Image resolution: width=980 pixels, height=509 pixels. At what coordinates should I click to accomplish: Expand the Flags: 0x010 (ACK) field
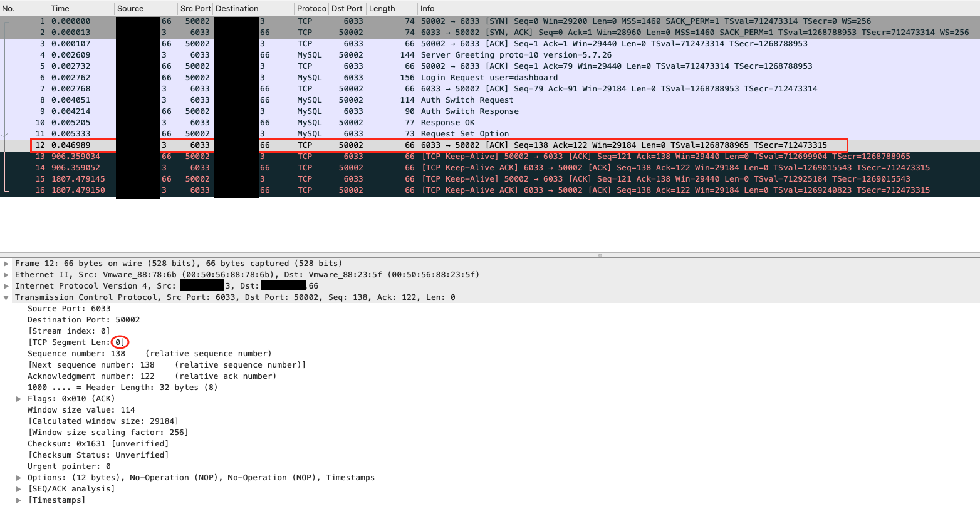(19, 399)
